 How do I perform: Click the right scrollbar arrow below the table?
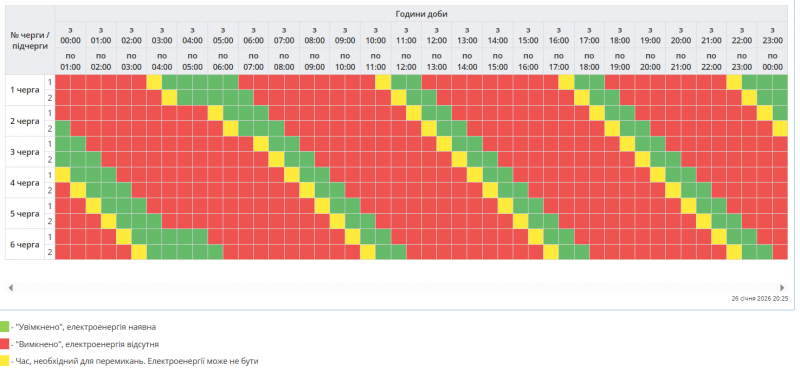(782, 288)
